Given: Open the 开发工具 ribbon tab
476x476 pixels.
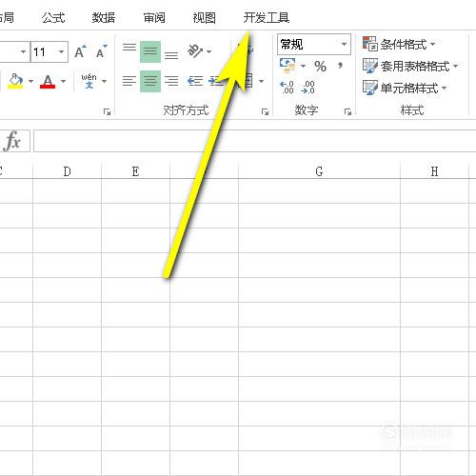Looking at the screenshot, I should pos(267,18).
